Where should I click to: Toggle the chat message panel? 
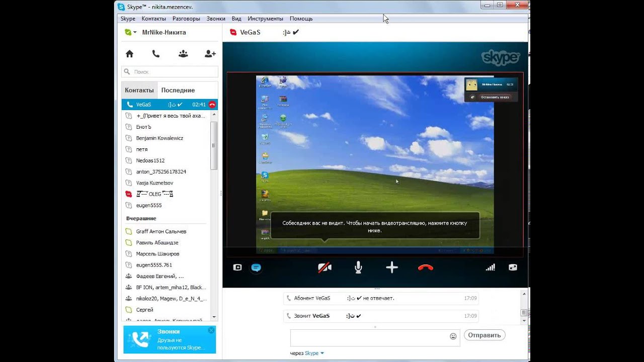pos(256,267)
